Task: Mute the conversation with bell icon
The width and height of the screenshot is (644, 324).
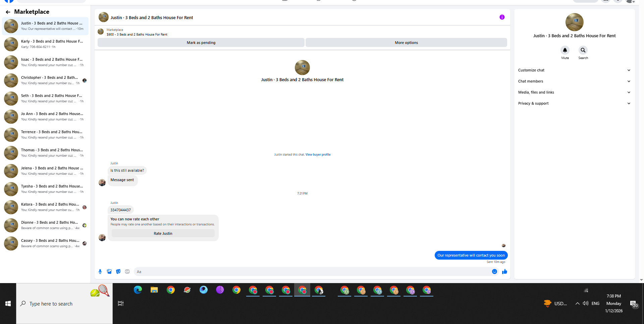Action: (565, 50)
